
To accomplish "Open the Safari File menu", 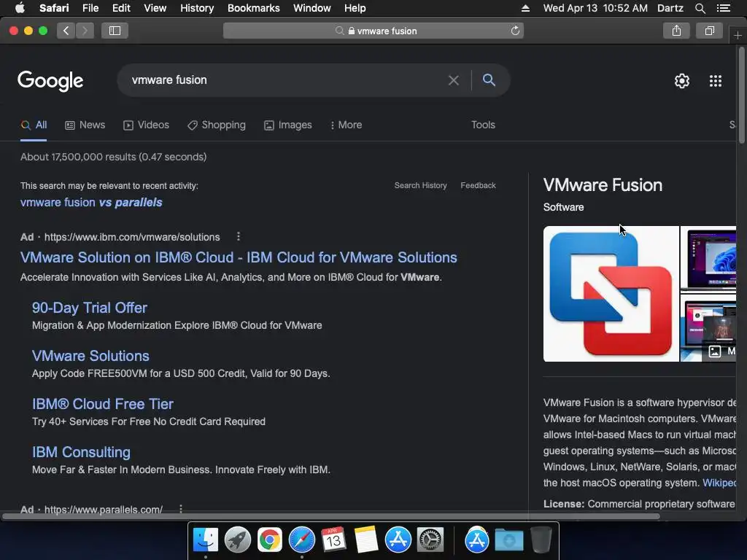I will coord(90,8).
